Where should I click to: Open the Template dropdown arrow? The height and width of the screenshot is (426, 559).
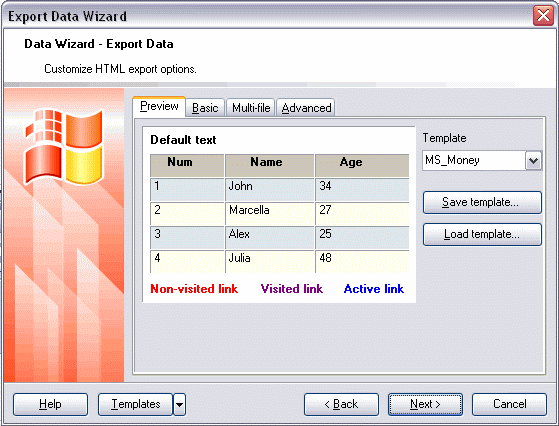(533, 161)
